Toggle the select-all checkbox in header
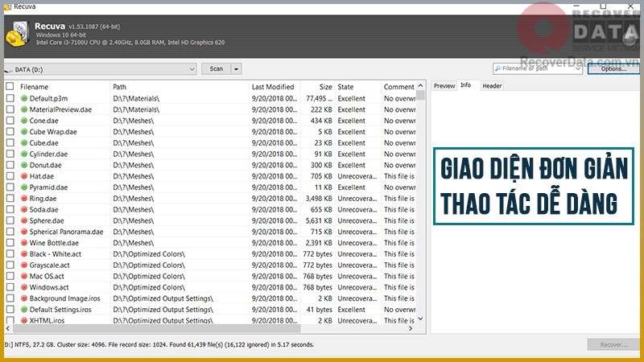Screen dimensions: 644x362 tap(10, 87)
